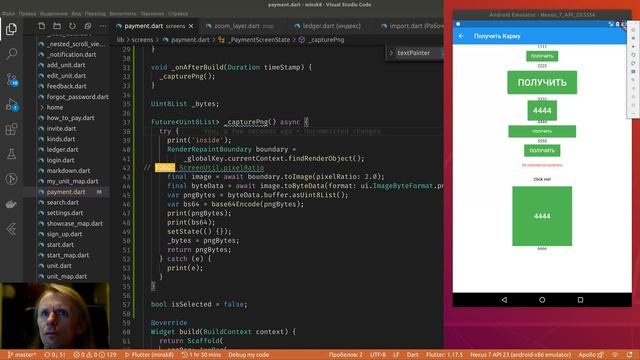This screenshot has width=640, height=360.
Task: Open errors and warnings status item
Action: pos(95,355)
